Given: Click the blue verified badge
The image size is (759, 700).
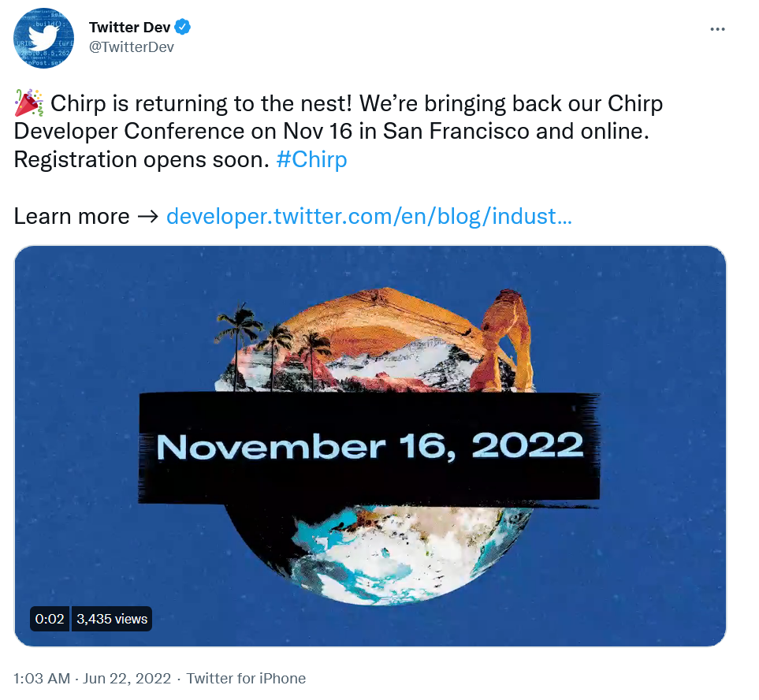Looking at the screenshot, I should coord(183,28).
